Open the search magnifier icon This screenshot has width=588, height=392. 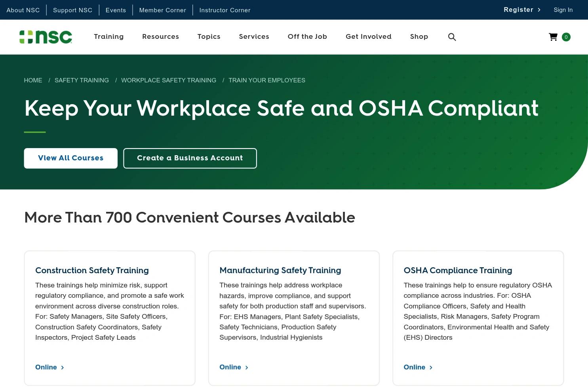(x=452, y=37)
